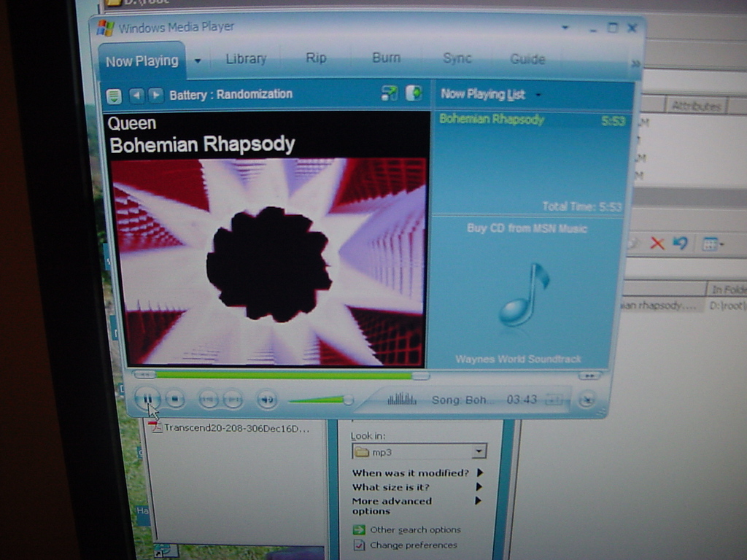Click the green seek bar to jump in song

[x=282, y=376]
